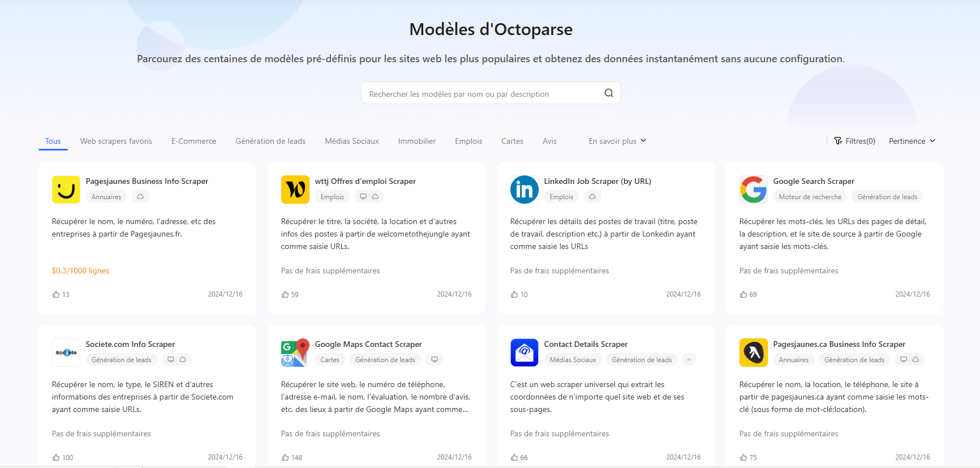Image resolution: width=980 pixels, height=468 pixels.
Task: Click Annuaires tag on Pagesjaunes Business Info card
Action: [x=106, y=196]
